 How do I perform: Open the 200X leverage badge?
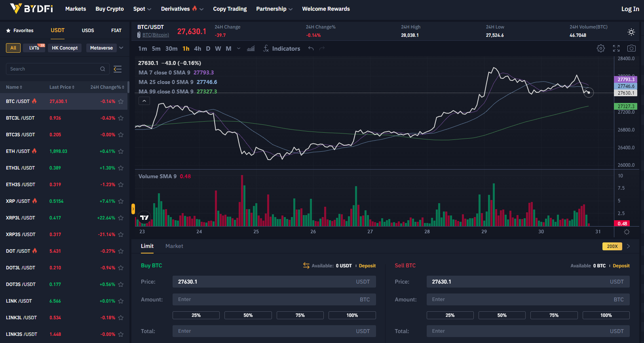point(612,246)
